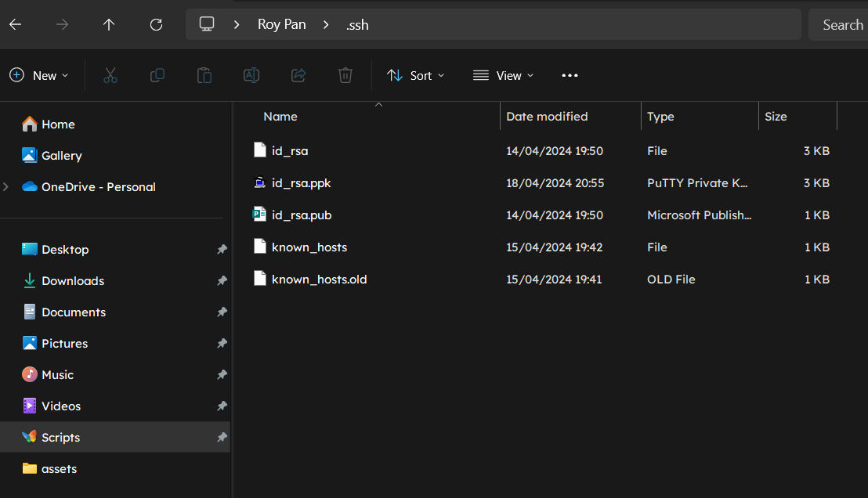Click the Cut scissors icon

(x=110, y=75)
